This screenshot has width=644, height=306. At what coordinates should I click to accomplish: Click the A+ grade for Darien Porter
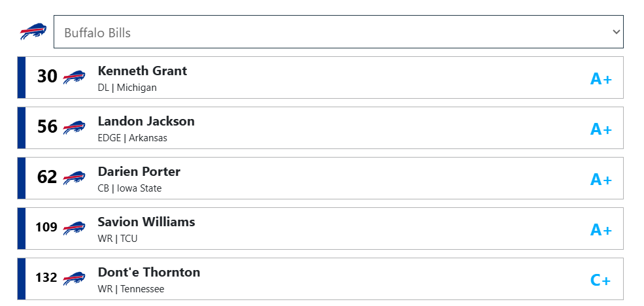point(601,179)
